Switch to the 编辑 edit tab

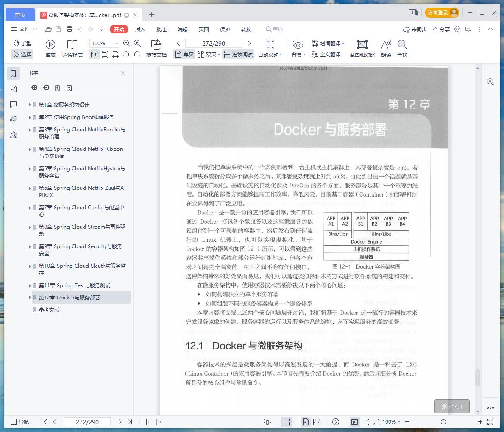coord(183,29)
